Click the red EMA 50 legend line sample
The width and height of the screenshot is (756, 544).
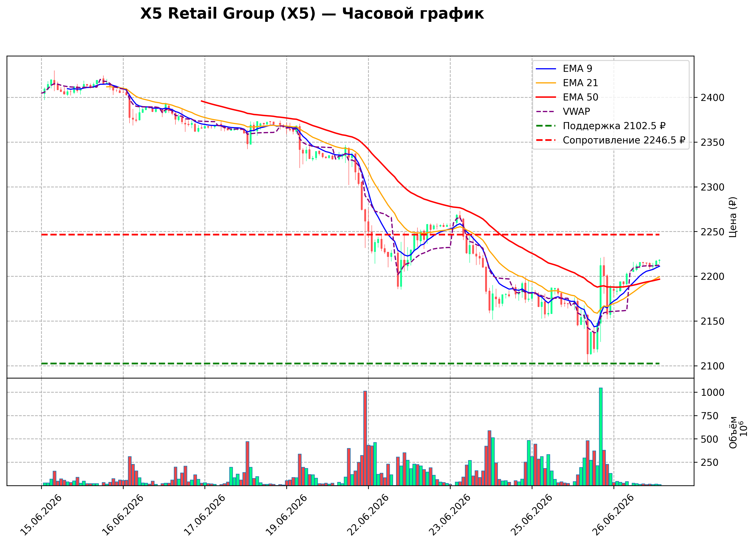546,97
